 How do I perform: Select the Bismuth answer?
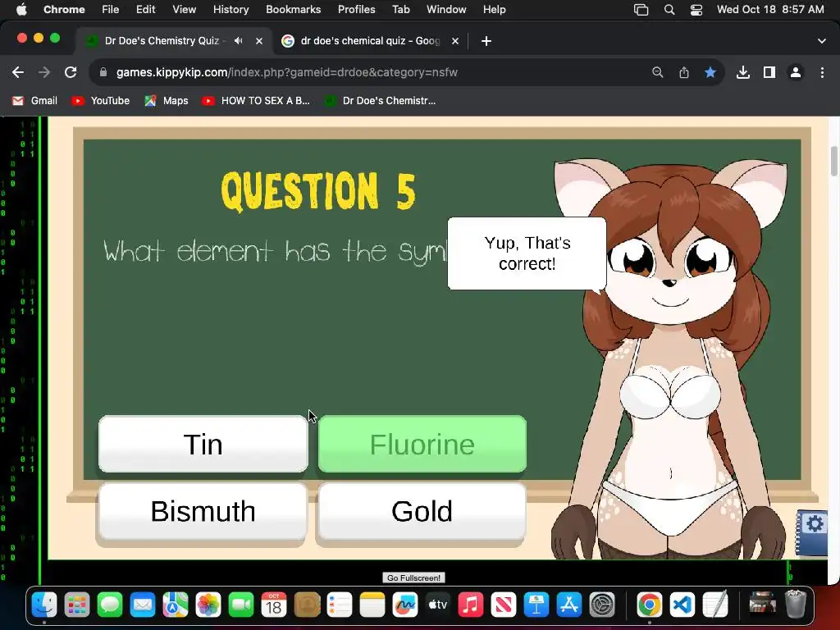[203, 511]
